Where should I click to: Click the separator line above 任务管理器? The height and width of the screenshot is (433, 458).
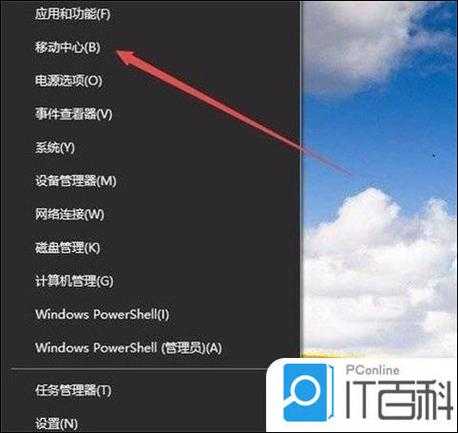(x=138, y=369)
